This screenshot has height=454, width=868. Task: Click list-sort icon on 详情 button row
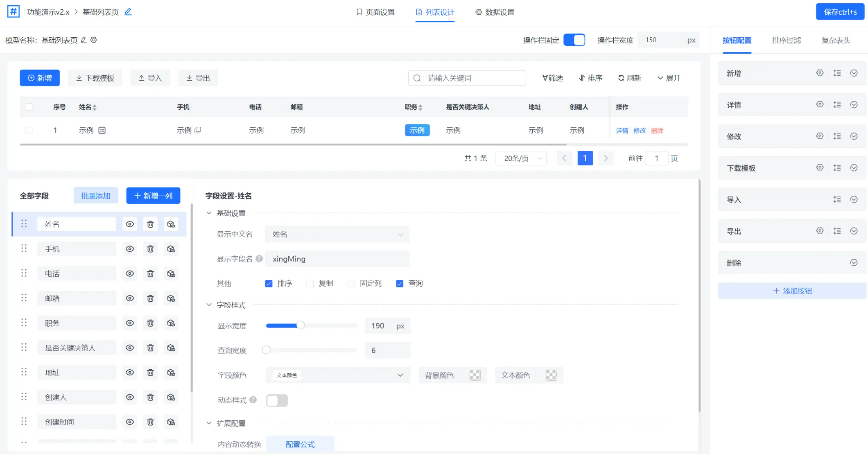(x=837, y=105)
